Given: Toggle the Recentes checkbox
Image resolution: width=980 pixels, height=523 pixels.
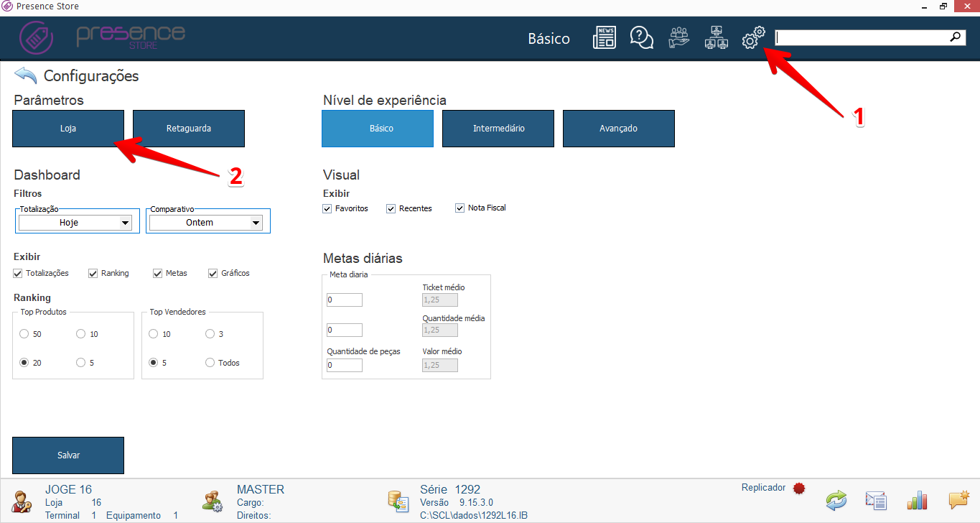Looking at the screenshot, I should [391, 208].
